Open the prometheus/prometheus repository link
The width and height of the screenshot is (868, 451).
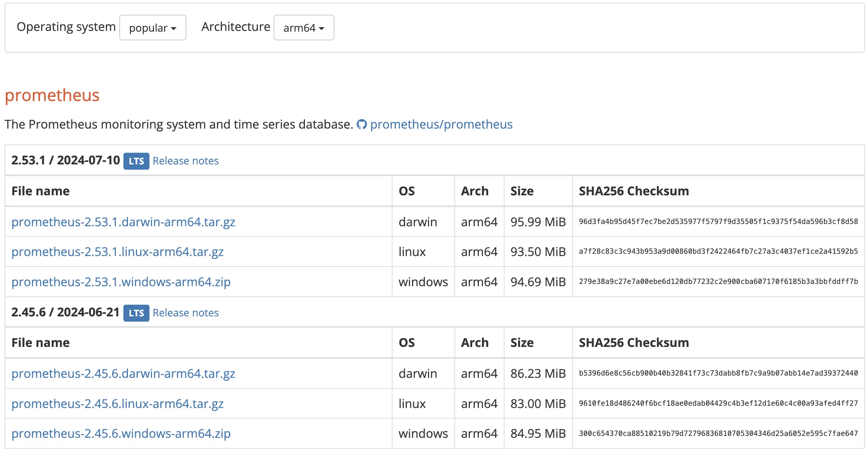click(x=441, y=124)
